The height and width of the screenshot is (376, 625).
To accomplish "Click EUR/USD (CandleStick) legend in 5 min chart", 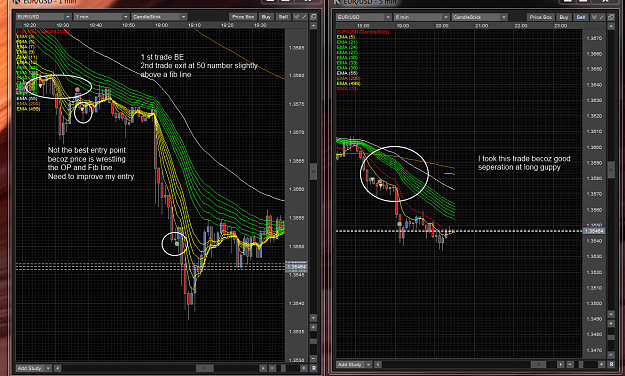I will (x=363, y=32).
